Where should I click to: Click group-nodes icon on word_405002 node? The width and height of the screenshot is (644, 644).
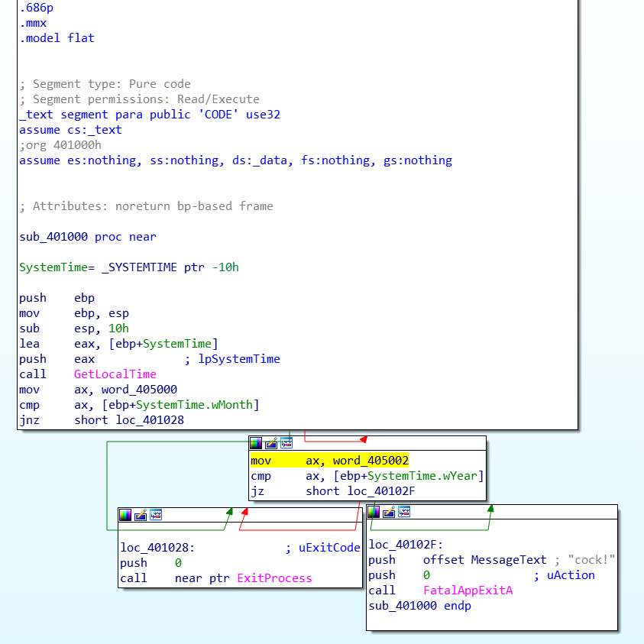click(x=286, y=443)
